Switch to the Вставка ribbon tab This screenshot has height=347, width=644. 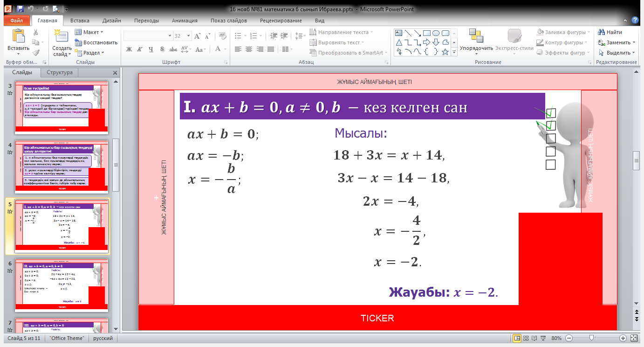80,21
